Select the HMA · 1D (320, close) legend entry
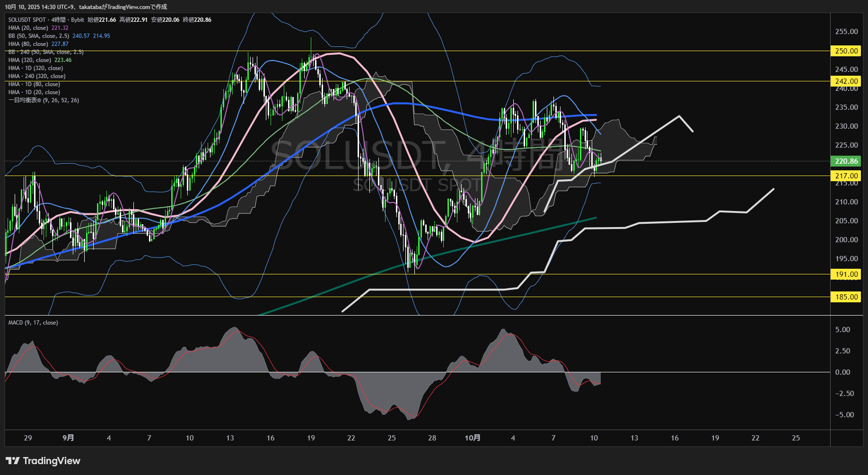The image size is (868, 475). [x=35, y=68]
